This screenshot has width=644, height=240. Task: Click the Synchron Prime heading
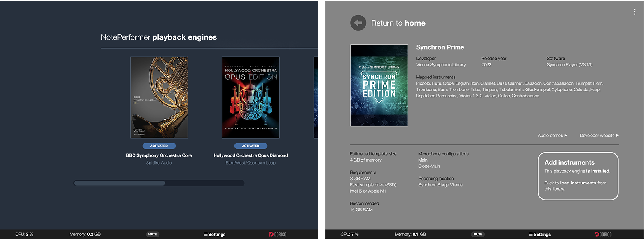(440, 47)
